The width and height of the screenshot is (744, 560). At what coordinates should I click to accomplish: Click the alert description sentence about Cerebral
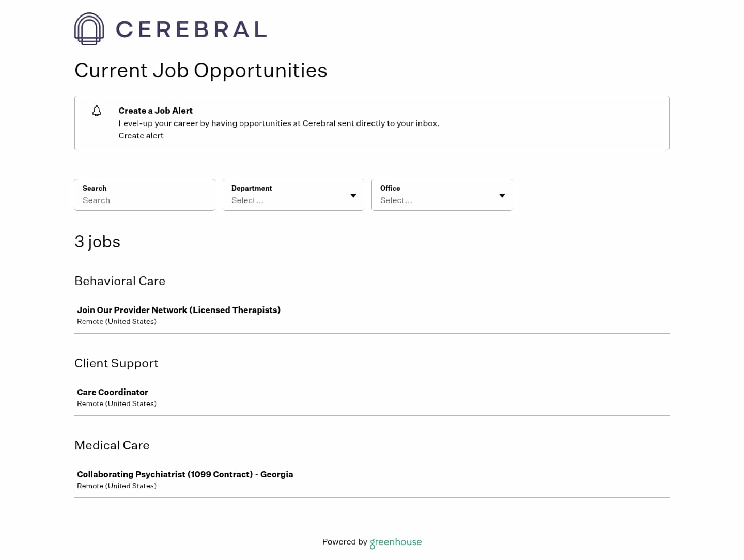[279, 123]
